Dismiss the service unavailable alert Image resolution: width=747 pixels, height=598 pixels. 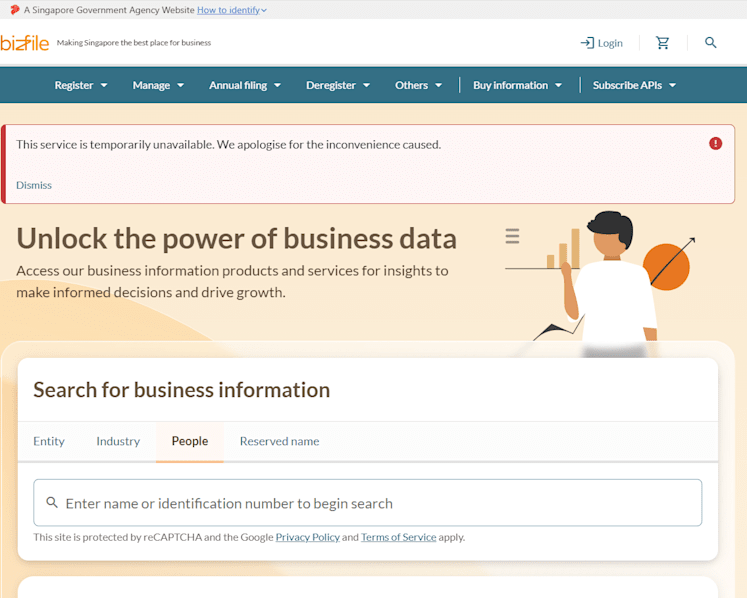pyautogui.click(x=34, y=185)
